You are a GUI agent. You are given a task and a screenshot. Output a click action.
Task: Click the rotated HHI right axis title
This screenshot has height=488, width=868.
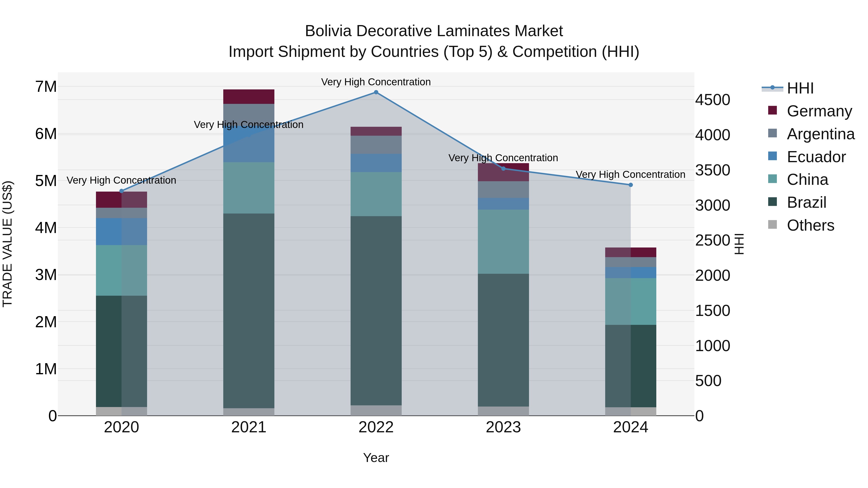point(739,244)
